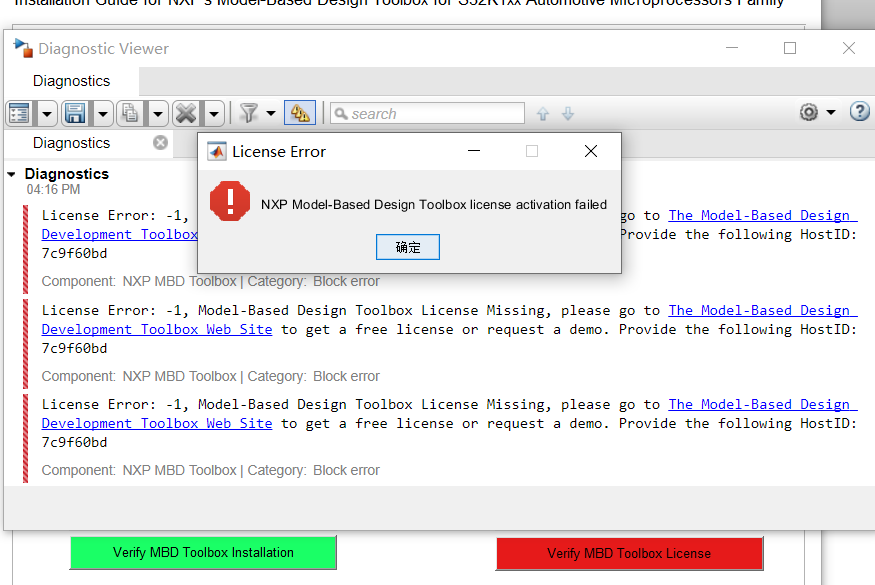Open third 'Development Toolbox Web Site' link

click(157, 424)
